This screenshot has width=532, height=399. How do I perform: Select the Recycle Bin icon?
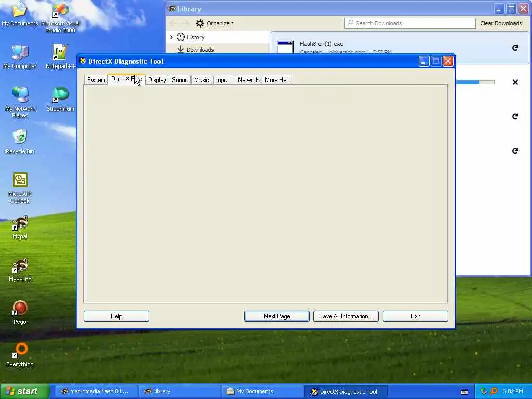tap(20, 141)
